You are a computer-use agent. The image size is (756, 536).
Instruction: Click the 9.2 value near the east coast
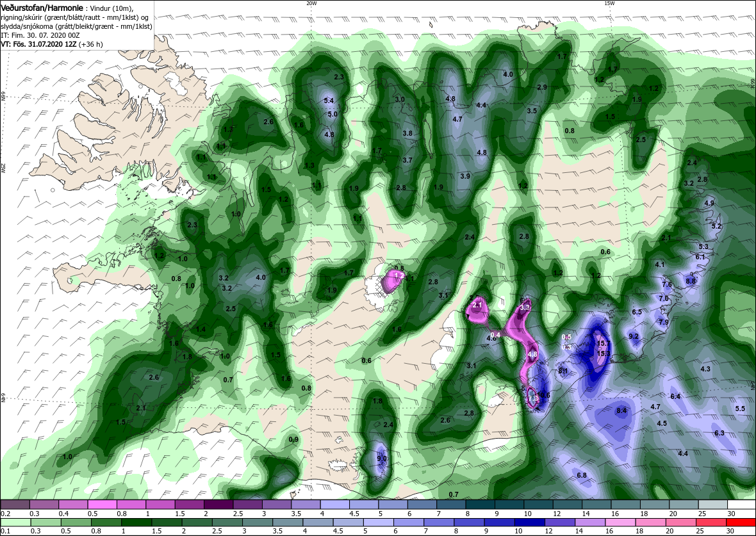634,336
